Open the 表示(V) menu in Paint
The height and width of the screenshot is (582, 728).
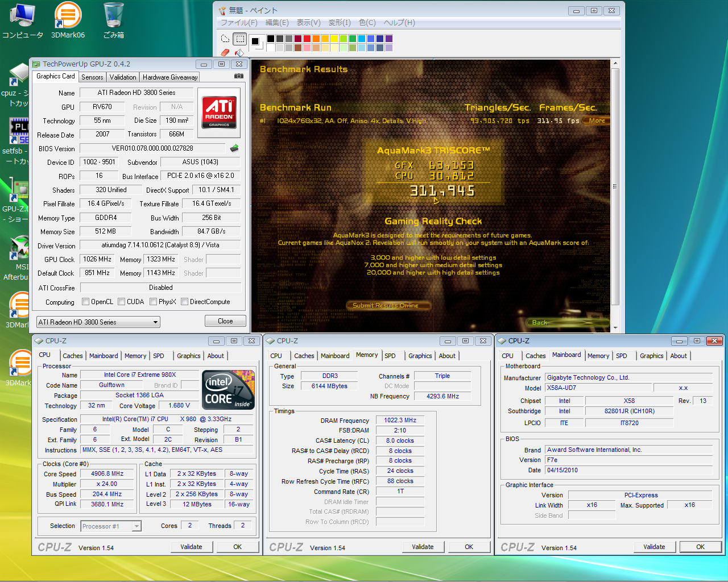(x=308, y=23)
